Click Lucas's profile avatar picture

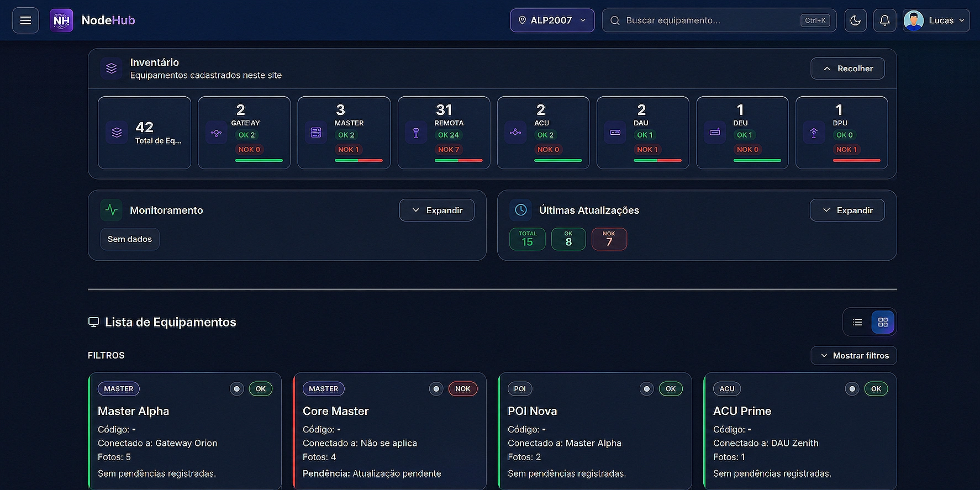pos(914,20)
